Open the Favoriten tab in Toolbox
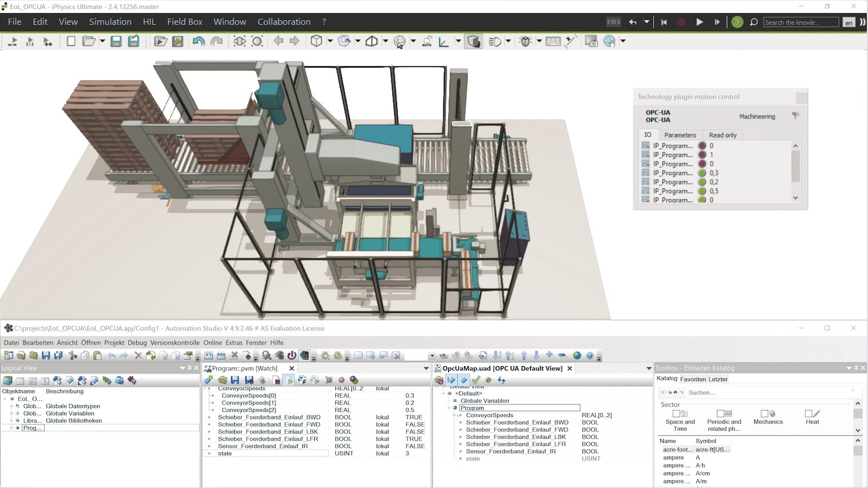 click(x=692, y=379)
